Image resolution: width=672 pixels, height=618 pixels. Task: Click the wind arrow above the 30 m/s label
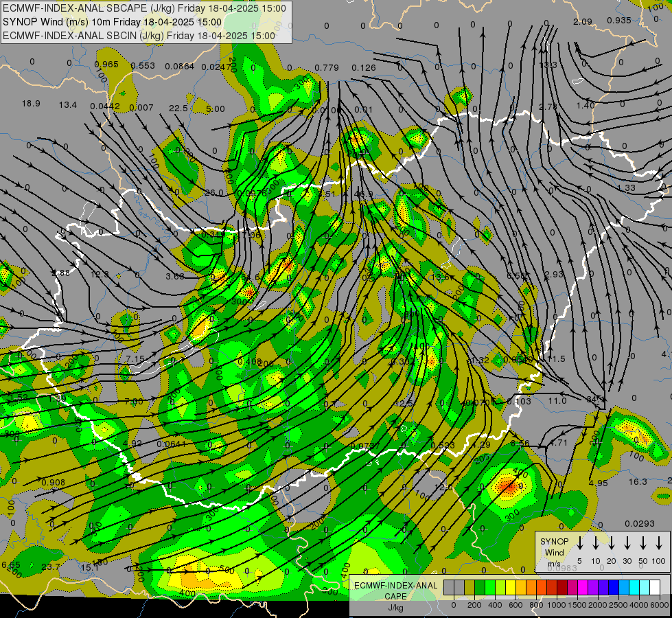(627, 542)
